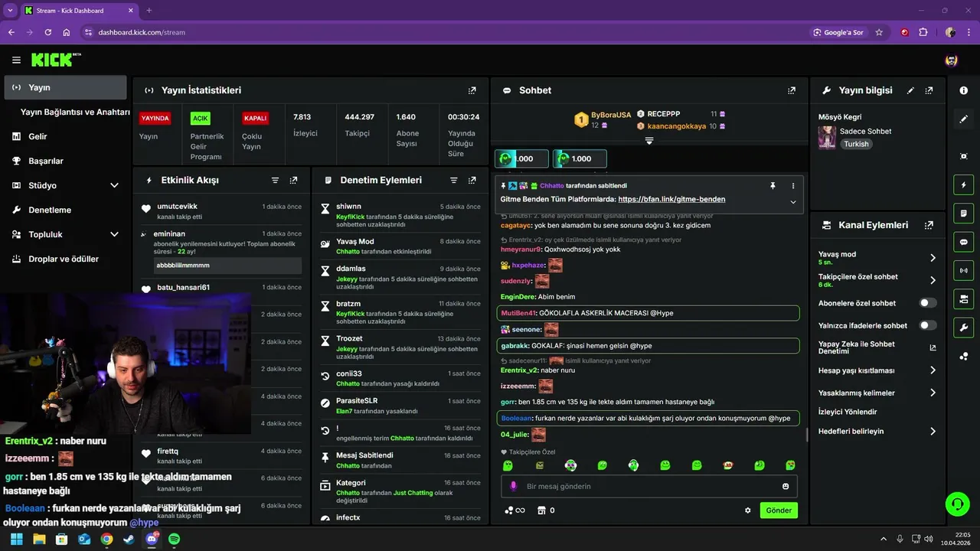Click the pencil edit icon in the right rail
The height and width of the screenshot is (551, 980).
click(x=963, y=119)
